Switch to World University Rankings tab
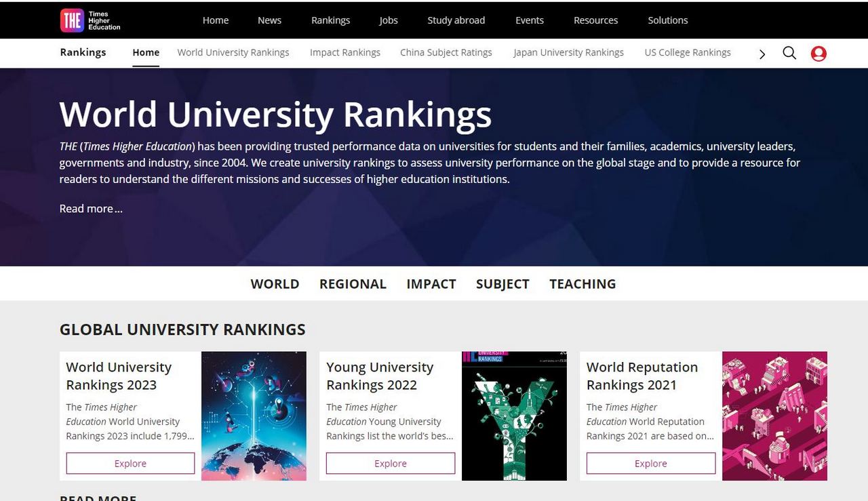Image resolution: width=868 pixels, height=501 pixels. pos(233,52)
